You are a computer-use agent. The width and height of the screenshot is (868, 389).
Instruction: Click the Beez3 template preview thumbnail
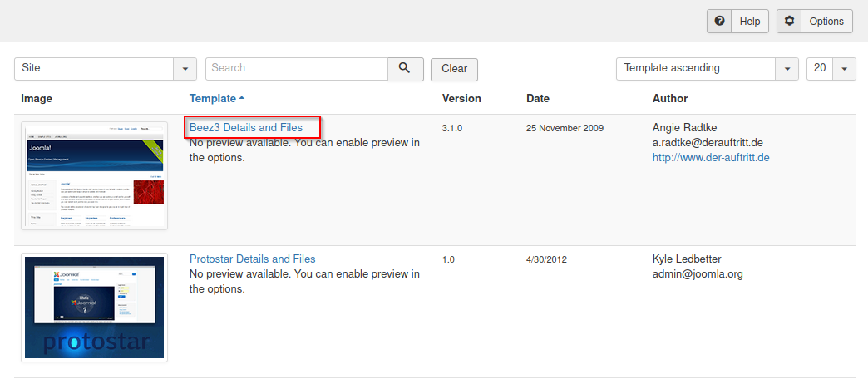click(94, 175)
